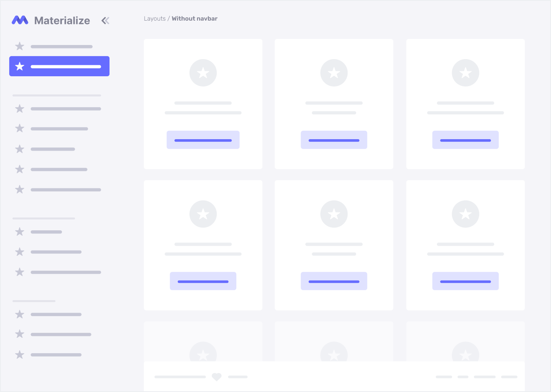
Task: Click the star icon in the active sidebar item
Action: point(20,66)
